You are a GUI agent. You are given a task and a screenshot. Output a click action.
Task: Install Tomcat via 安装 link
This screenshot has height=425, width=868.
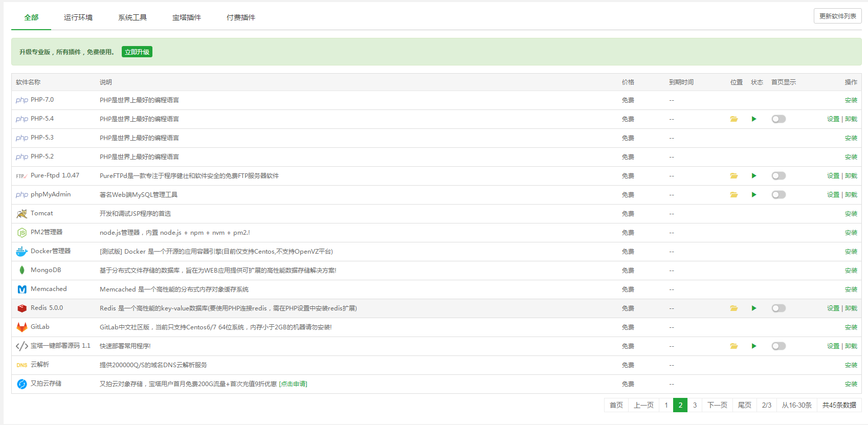click(x=851, y=214)
